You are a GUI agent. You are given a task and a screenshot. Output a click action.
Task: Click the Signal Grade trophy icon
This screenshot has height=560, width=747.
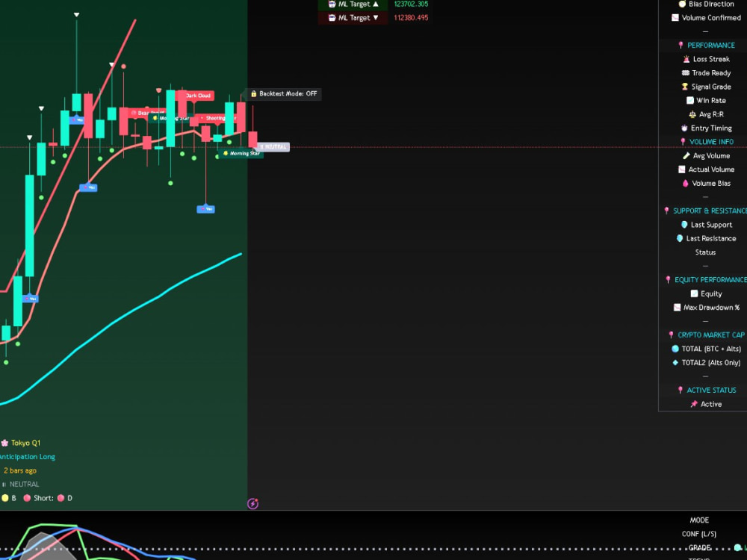(685, 87)
